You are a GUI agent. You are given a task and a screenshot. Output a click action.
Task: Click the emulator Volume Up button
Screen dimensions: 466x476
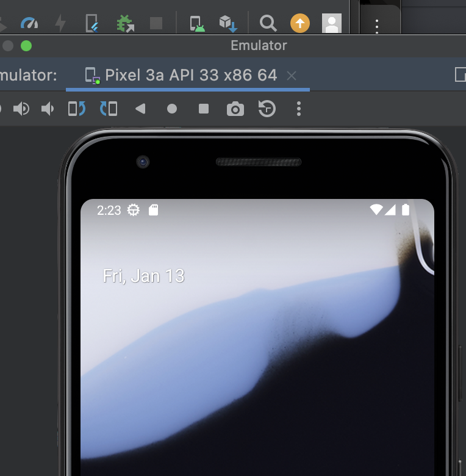pos(21,109)
